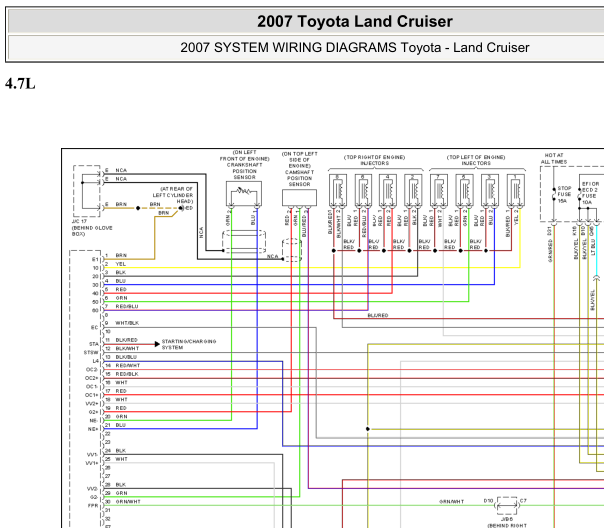Click pin '13 BLK/BLU' wire label
This screenshot has height=528, width=604.
121,357
